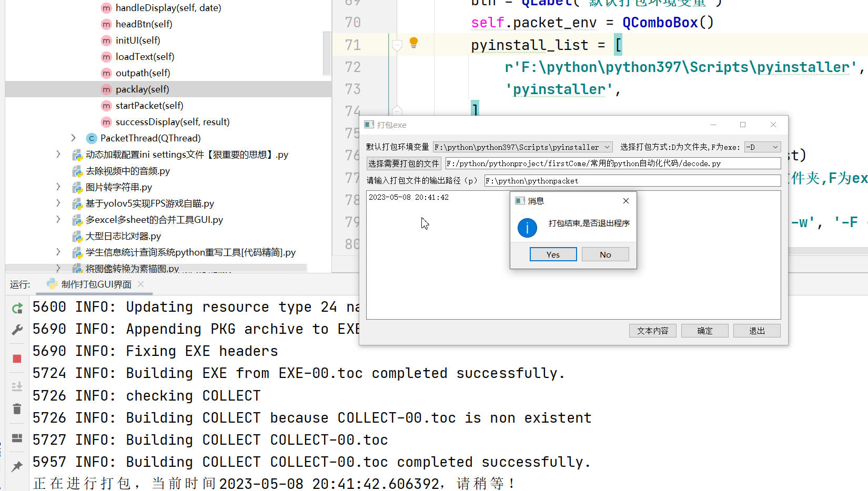Expand the PacketThread(QThread) class node
Image resolution: width=868 pixels, height=491 pixels.
[x=73, y=138]
